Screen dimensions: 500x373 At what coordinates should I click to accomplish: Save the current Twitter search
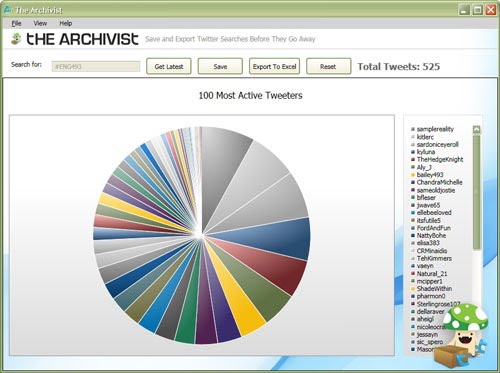220,66
